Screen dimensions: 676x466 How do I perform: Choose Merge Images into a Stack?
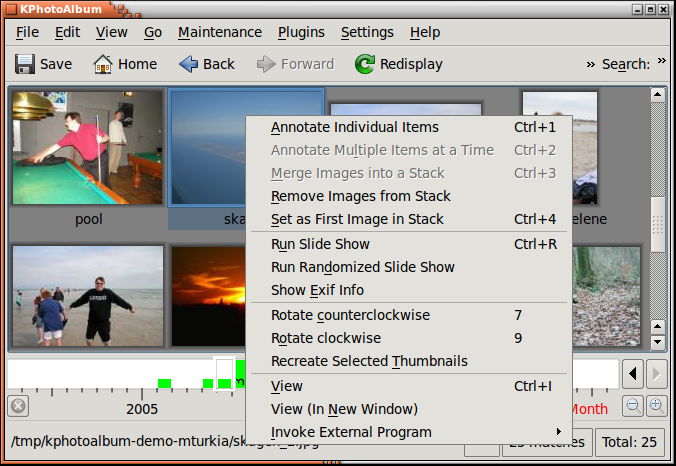point(409,173)
